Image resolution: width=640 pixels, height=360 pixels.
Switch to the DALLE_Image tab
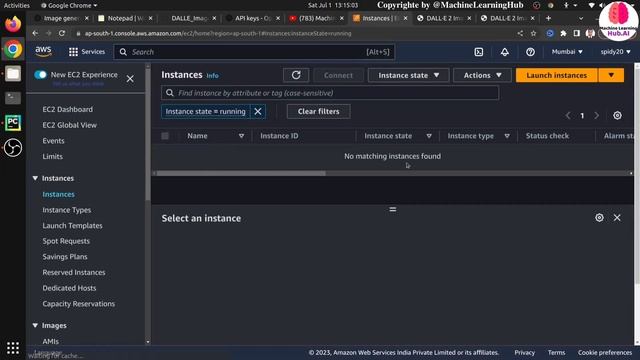pyautogui.click(x=190, y=18)
